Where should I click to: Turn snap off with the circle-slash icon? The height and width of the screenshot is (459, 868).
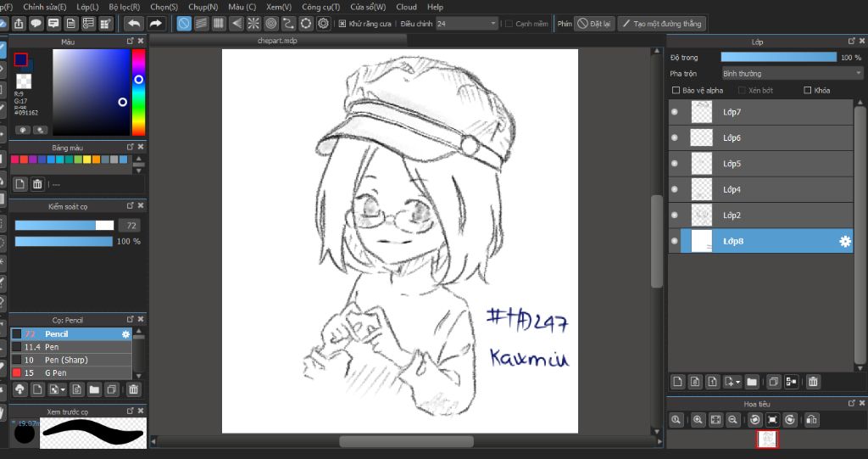point(184,23)
